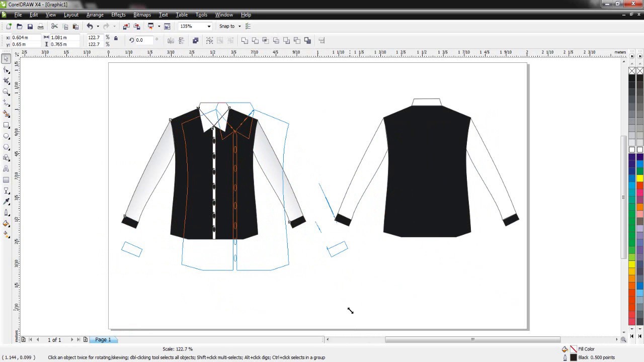Image resolution: width=644 pixels, height=362 pixels.
Task: Select the Shape tool
Action: [6, 70]
